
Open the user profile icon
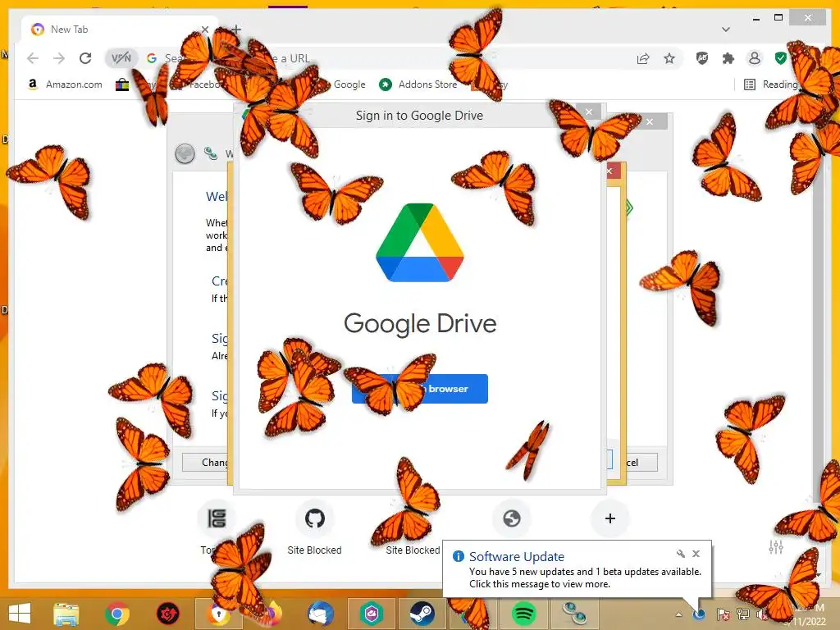click(755, 58)
